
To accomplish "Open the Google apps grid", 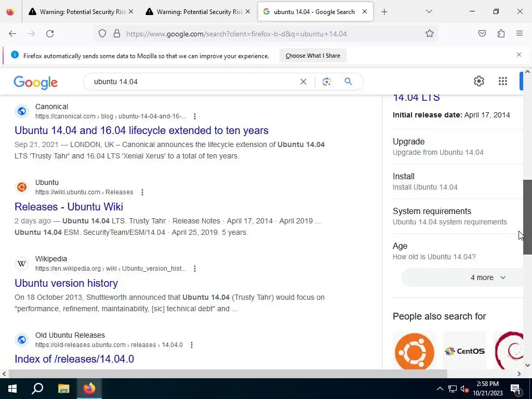I will [503, 82].
